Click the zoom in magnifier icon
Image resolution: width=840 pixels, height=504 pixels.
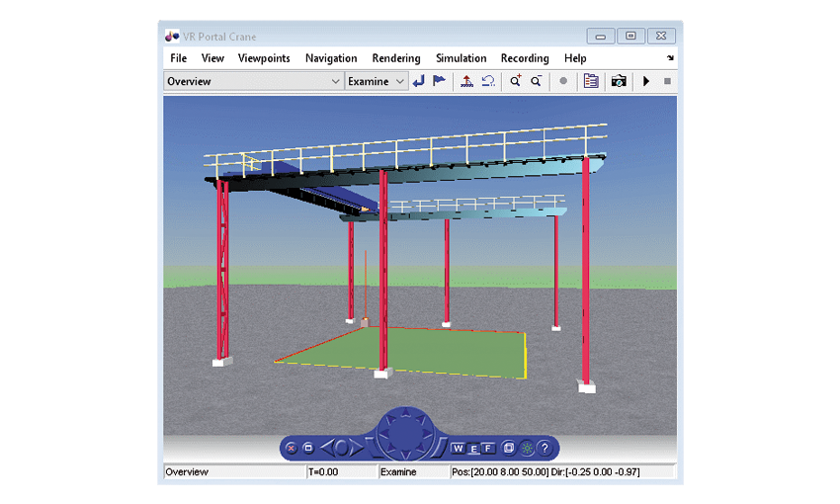[x=515, y=81]
